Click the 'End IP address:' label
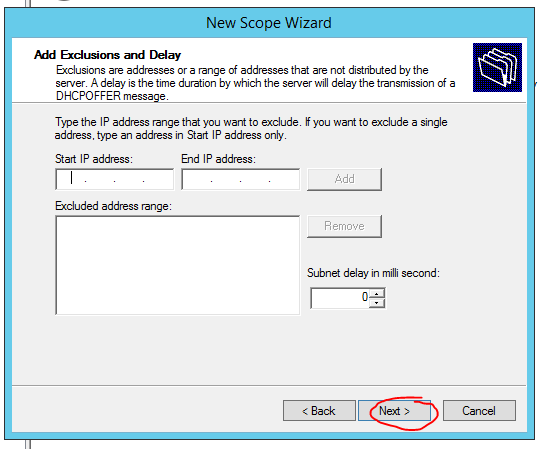Image resolution: width=540 pixels, height=449 pixels. (x=218, y=159)
